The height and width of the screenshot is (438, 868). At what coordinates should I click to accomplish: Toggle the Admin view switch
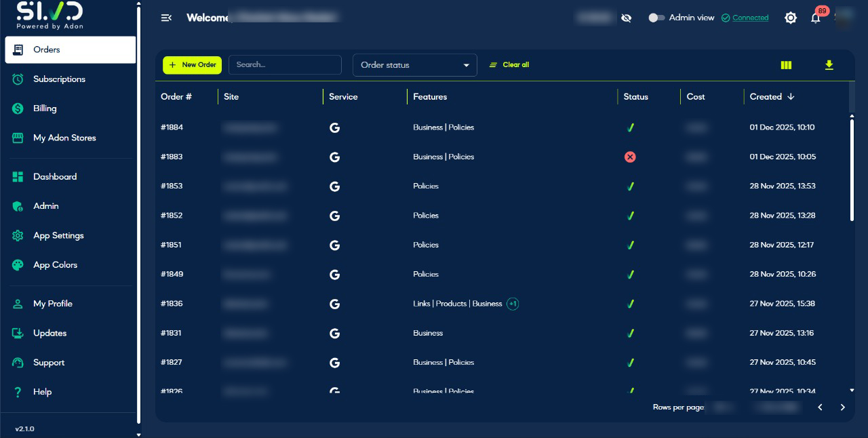click(x=656, y=18)
